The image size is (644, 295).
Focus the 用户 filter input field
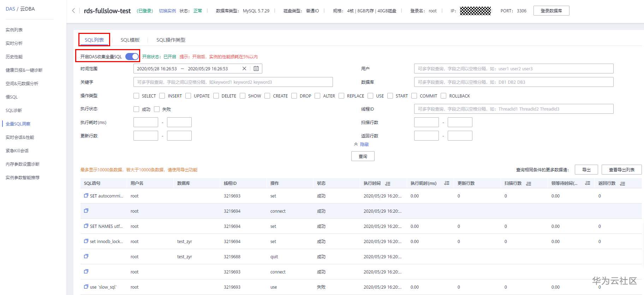514,69
